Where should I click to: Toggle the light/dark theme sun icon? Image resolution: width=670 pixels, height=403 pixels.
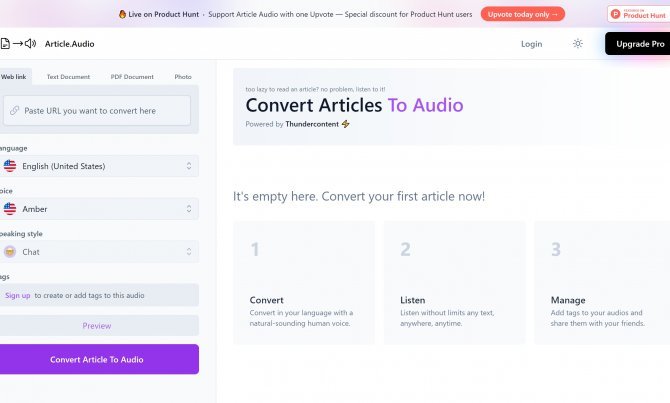tap(578, 44)
